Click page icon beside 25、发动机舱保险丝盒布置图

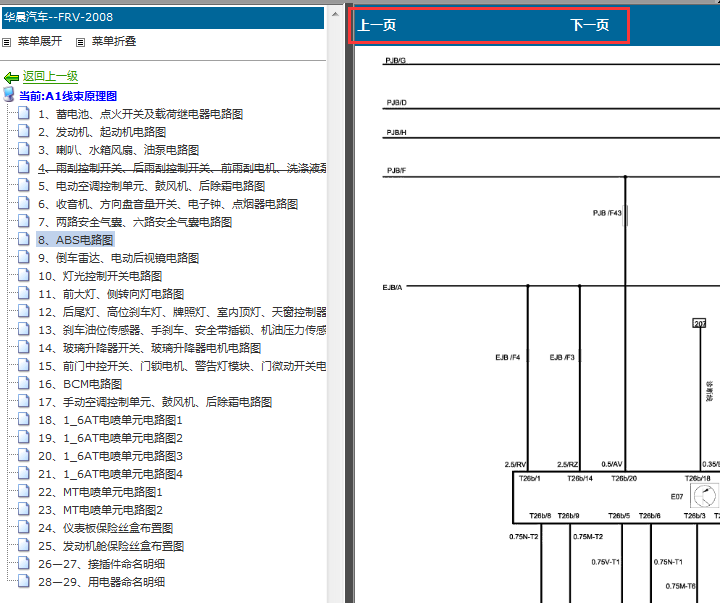(x=24, y=545)
